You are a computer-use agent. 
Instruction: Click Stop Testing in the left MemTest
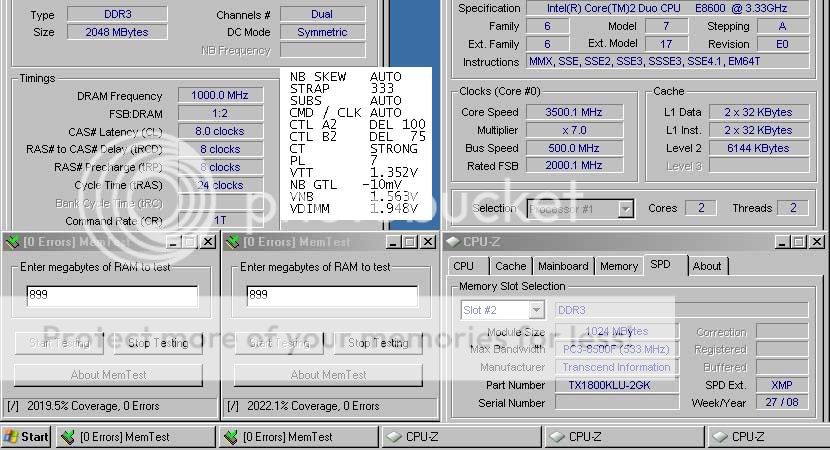coord(158,343)
